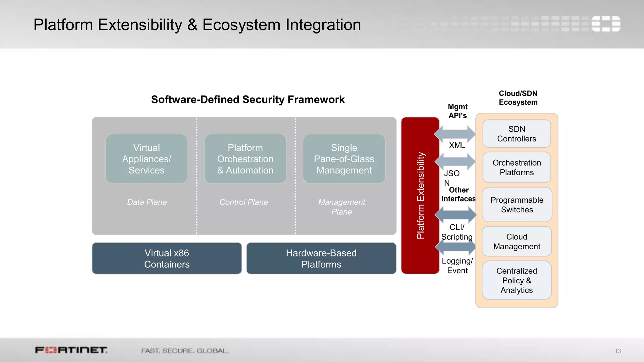Click the Software-Defined Security Framework heading

point(248,100)
